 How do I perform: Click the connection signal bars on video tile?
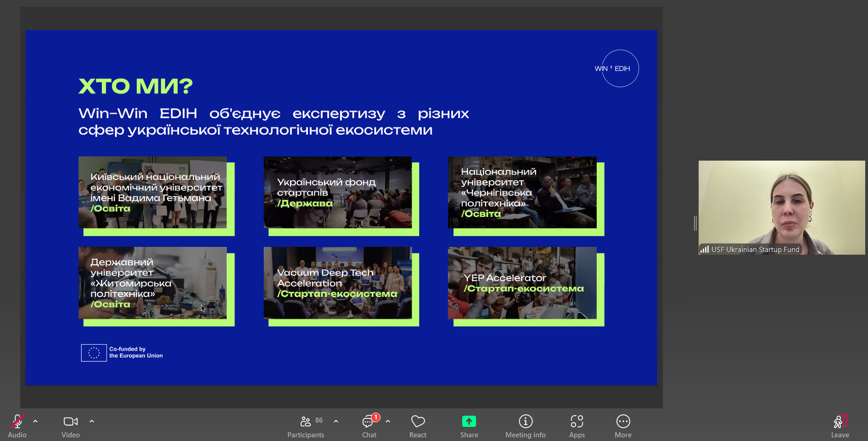click(x=705, y=250)
